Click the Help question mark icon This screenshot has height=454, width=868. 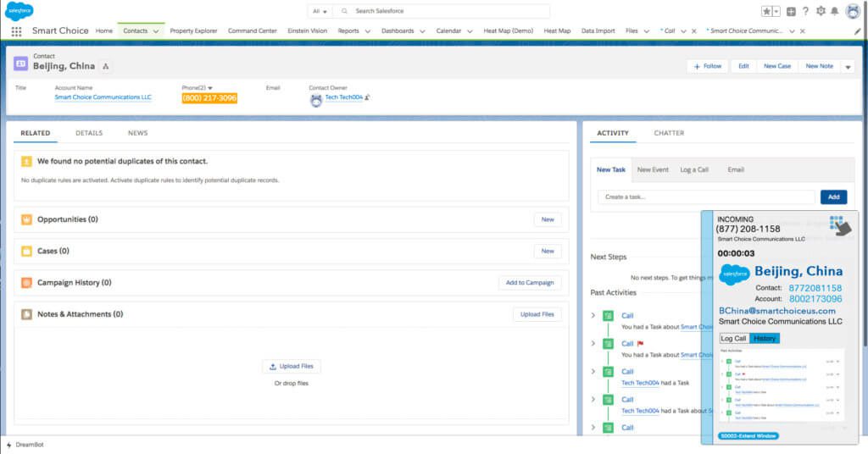click(x=805, y=11)
